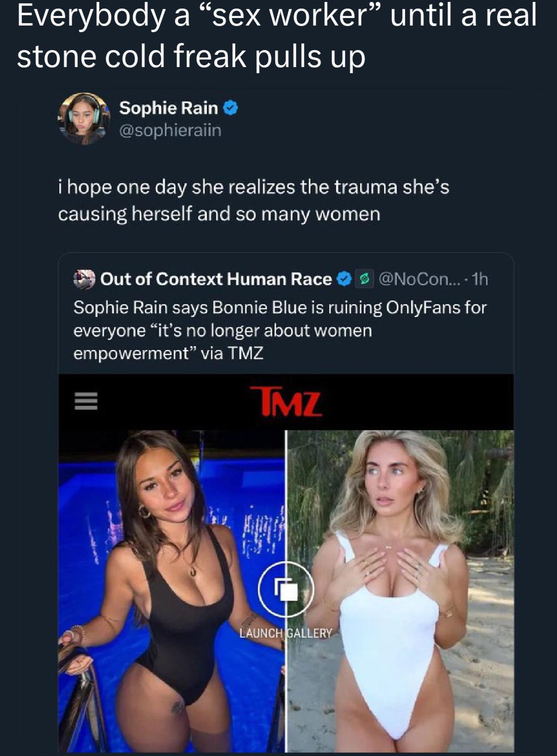557x756 pixels.
Task: Open Sophie Rain's profile avatar
Action: 83,118
